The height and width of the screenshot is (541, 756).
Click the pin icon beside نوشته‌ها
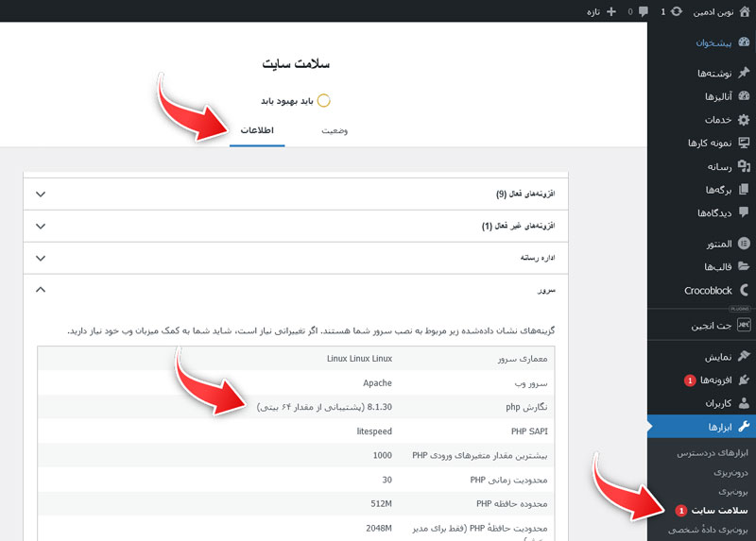744,73
